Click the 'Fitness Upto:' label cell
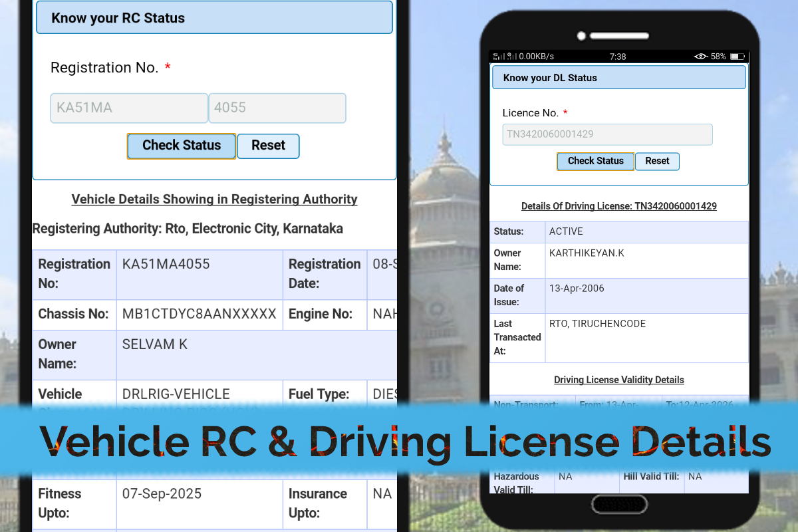The image size is (798, 532). (74, 504)
